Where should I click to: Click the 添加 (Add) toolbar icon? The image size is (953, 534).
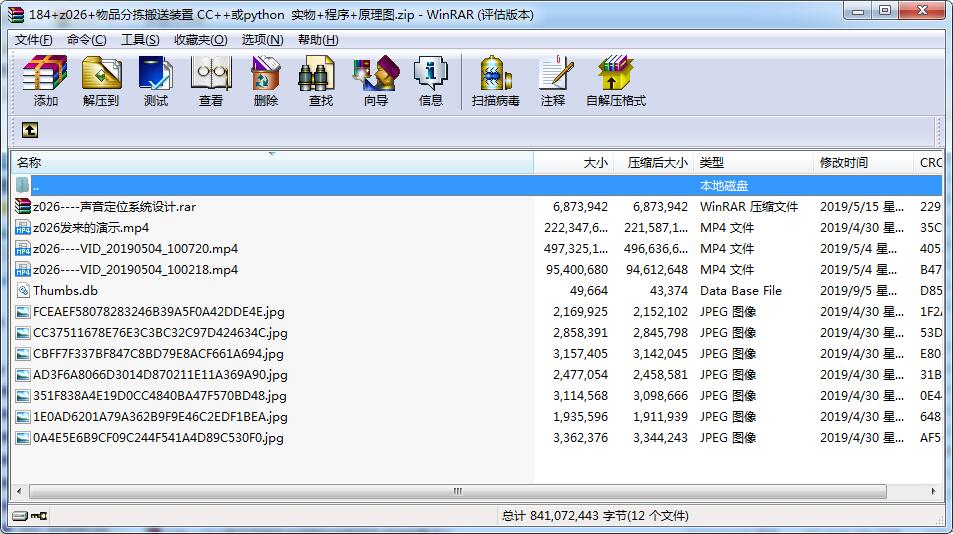pos(45,81)
